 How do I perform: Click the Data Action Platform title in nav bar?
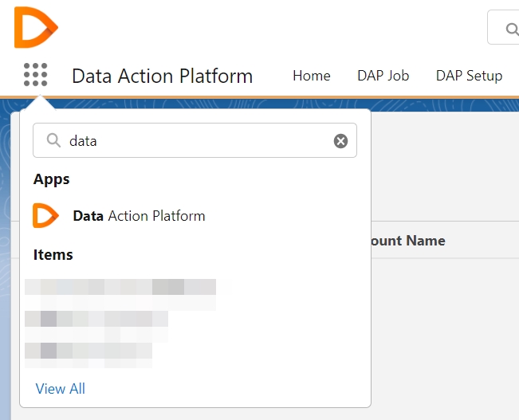click(162, 76)
